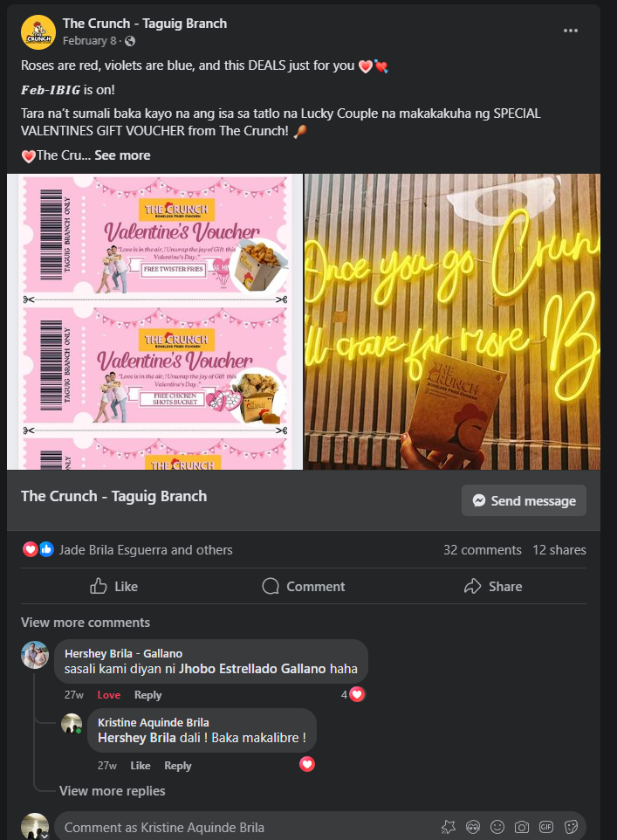Image resolution: width=617 pixels, height=840 pixels.
Task: Open the three-dot post options menu
Action: [x=571, y=31]
